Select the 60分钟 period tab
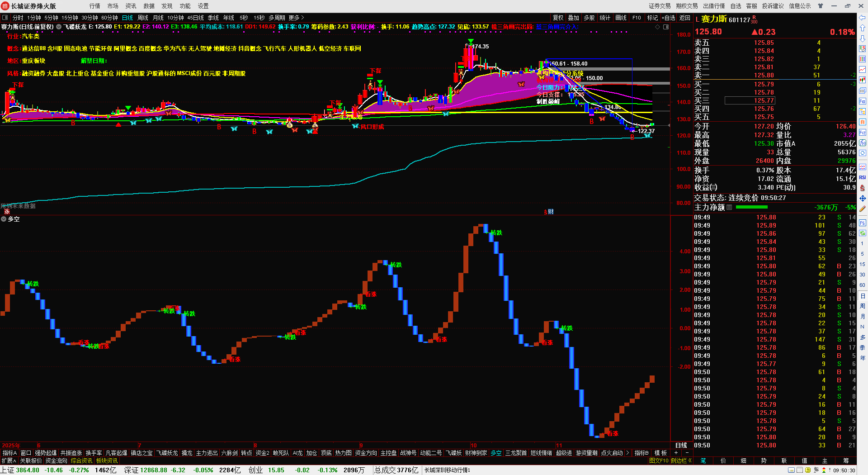This screenshot has width=868, height=475. [x=109, y=18]
